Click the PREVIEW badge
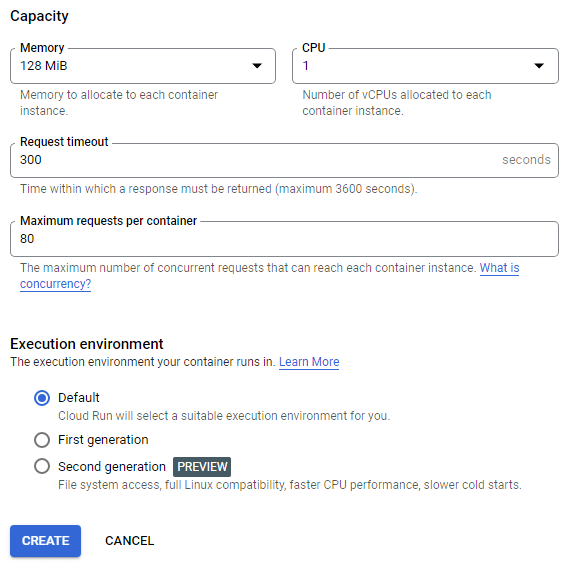 point(202,467)
